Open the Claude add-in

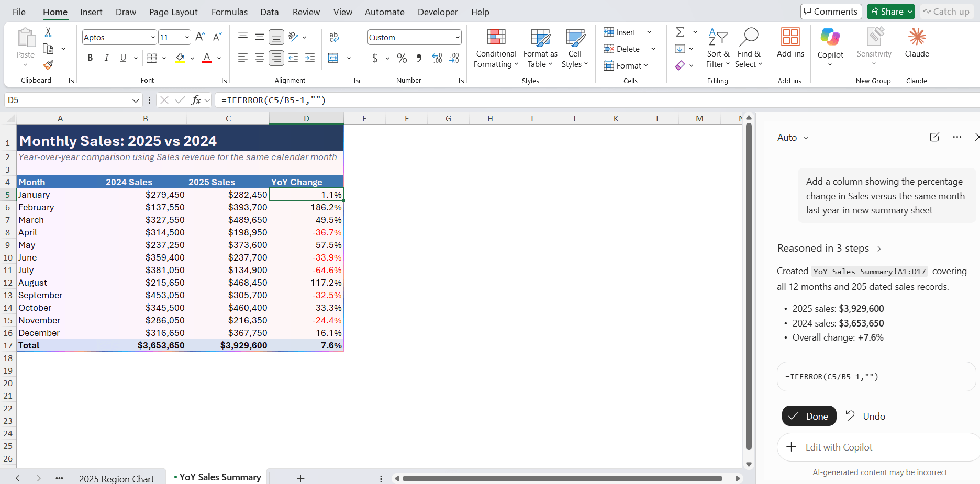(x=917, y=43)
